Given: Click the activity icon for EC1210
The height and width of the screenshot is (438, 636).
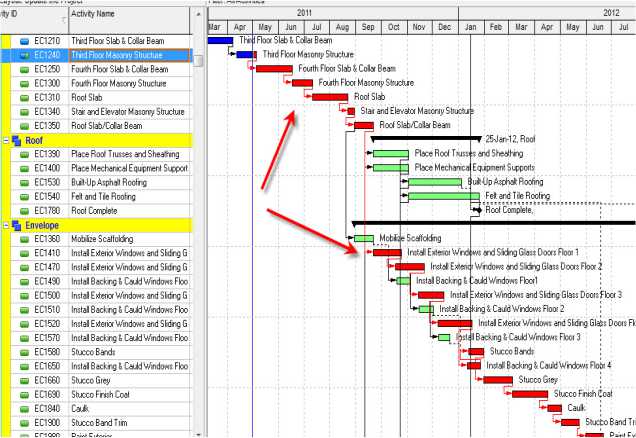Looking at the screenshot, I should (x=25, y=41).
